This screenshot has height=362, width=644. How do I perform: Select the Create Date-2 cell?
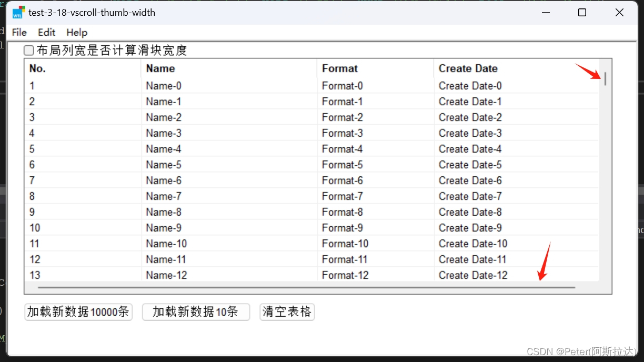tap(517, 117)
